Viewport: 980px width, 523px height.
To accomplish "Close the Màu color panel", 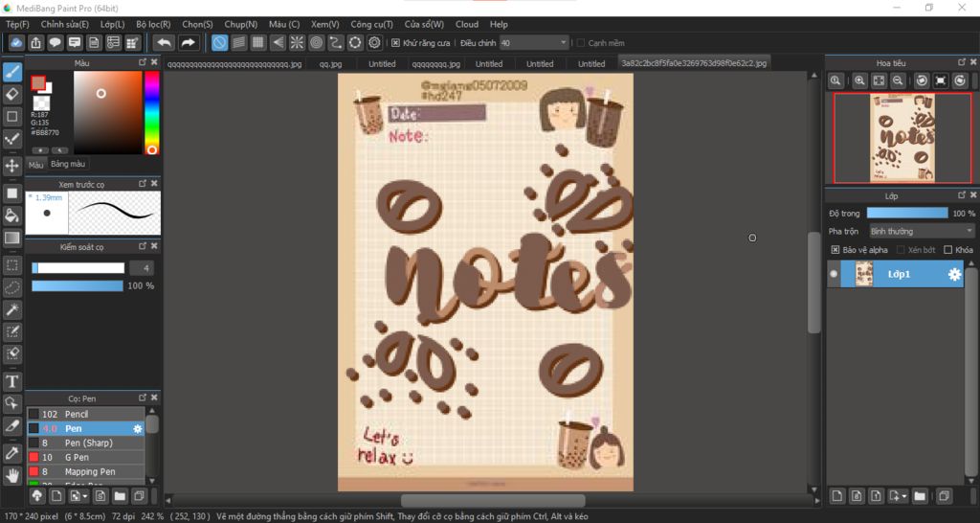I will [x=154, y=62].
